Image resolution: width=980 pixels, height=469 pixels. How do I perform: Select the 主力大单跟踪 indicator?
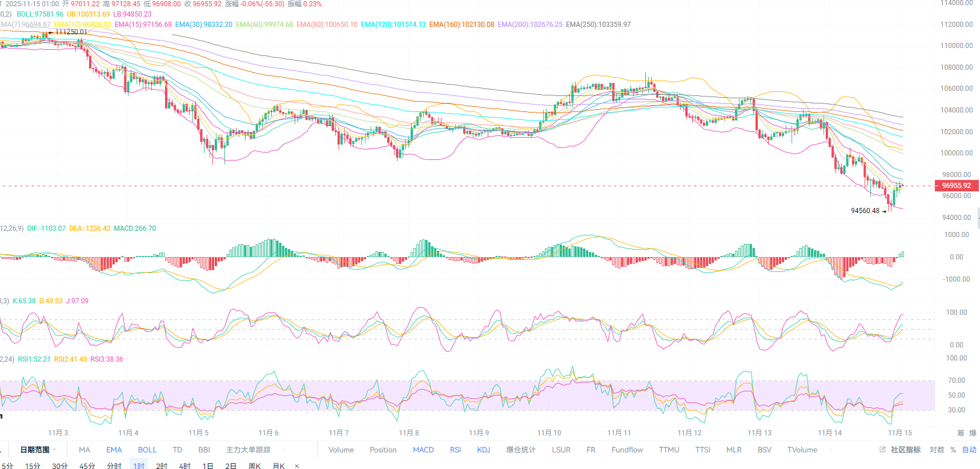pos(248,450)
